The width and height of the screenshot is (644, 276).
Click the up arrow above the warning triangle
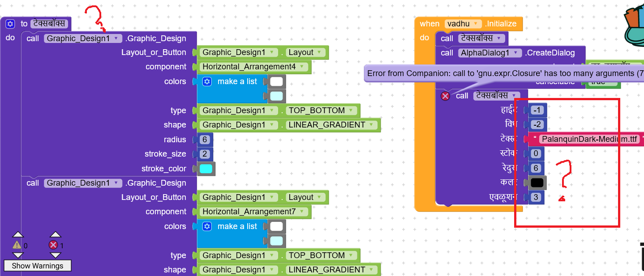pos(17,234)
